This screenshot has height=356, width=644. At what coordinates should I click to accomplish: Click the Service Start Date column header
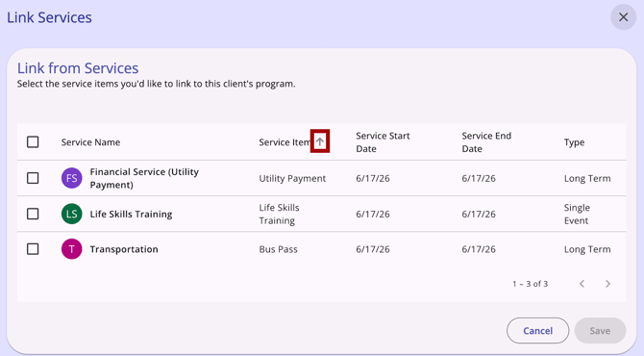pos(383,142)
